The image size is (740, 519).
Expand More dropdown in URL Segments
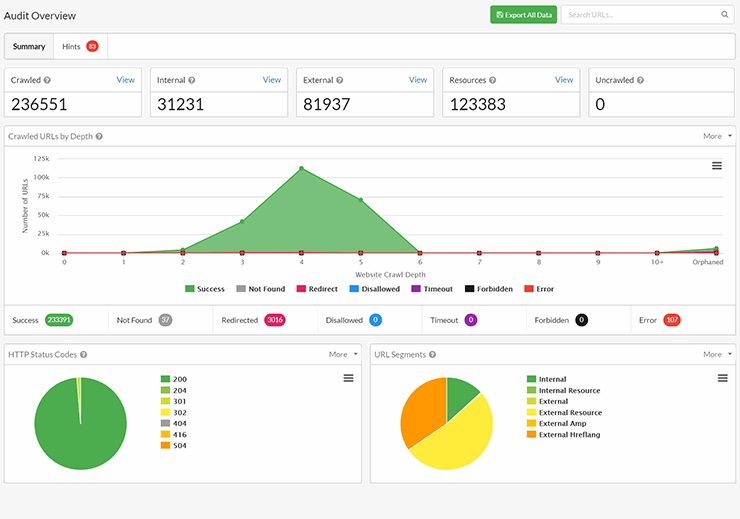coord(717,354)
